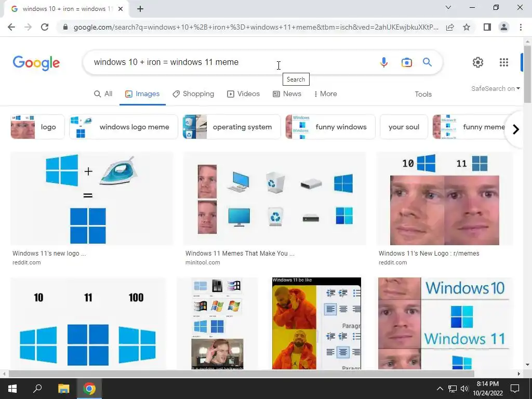Close the Google search tab
This screenshot has height=399, width=532.
pyautogui.click(x=121, y=9)
